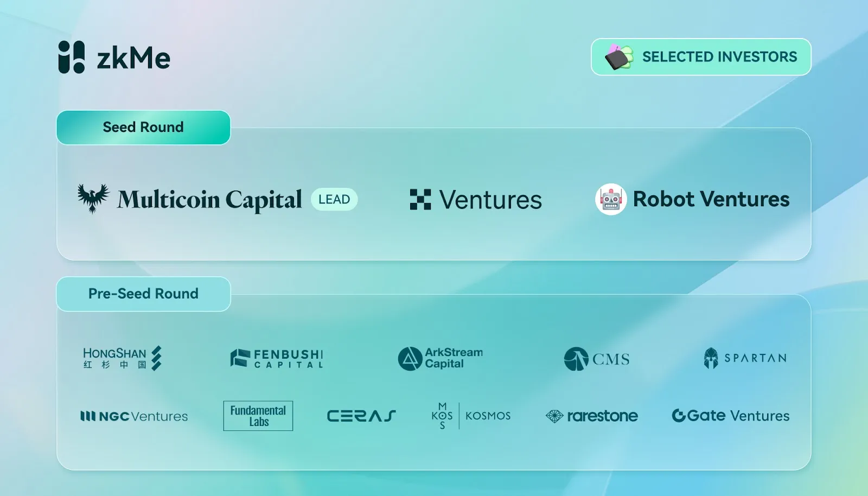Viewport: 868px width, 496px height.
Task: Click the ArkStream Capital triangle icon
Action: click(x=410, y=359)
